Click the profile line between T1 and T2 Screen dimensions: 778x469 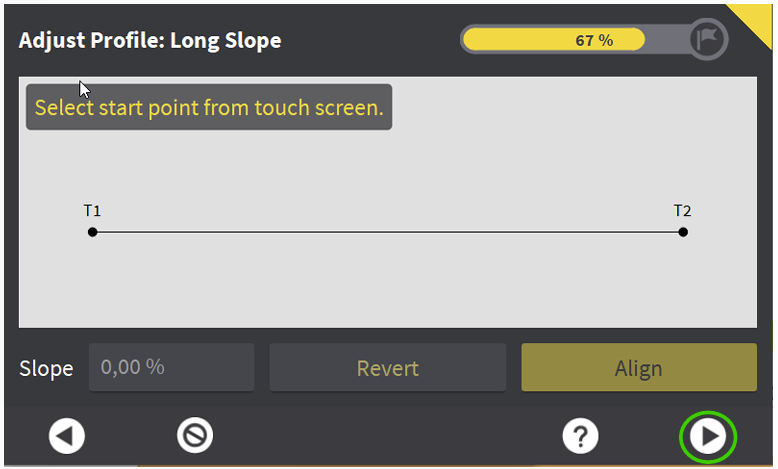pyautogui.click(x=387, y=232)
